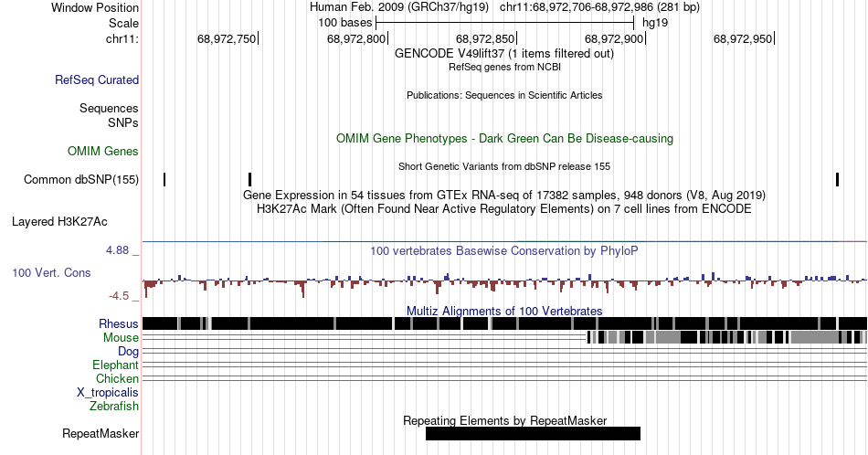Image resolution: width=868 pixels, height=455 pixels.
Task: Click the OMIM Gene Phenotypes title
Action: click(505, 138)
